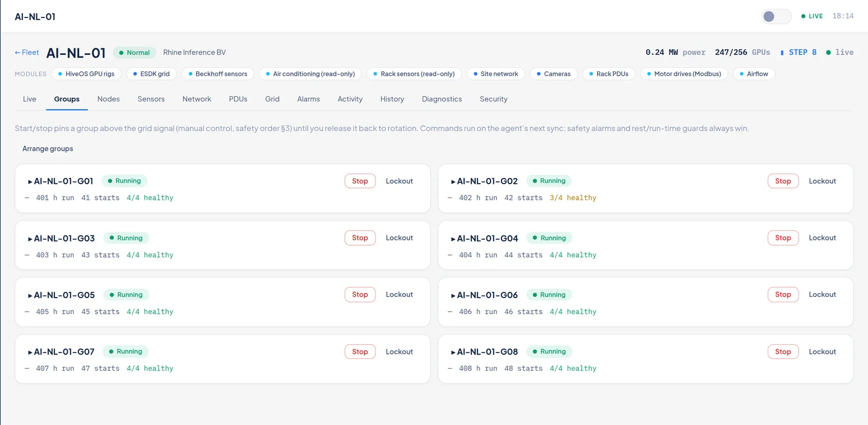Select the Beckhoff sensors module chip
Viewport: 868px width, 425px height.
pyautogui.click(x=218, y=74)
